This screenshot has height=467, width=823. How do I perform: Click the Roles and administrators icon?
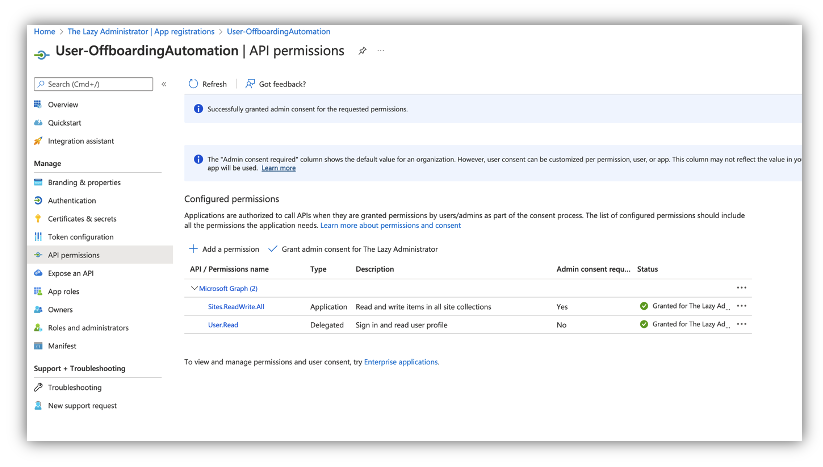tap(38, 328)
